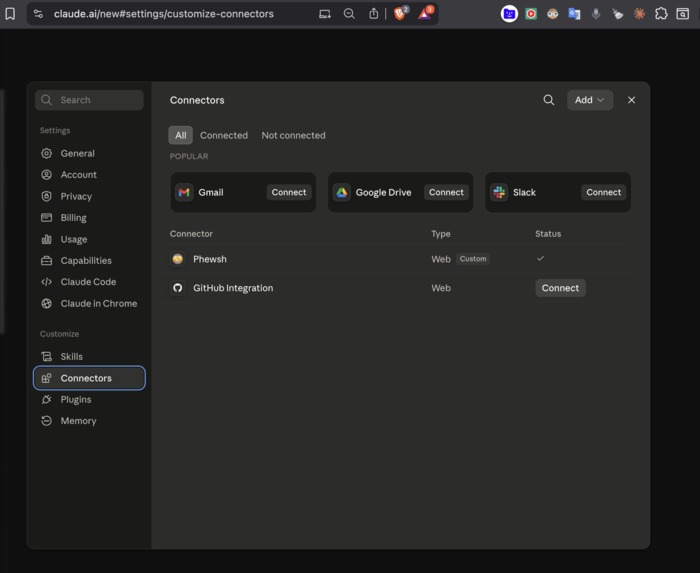
Task: Click the install app icon in address bar
Action: tap(325, 14)
